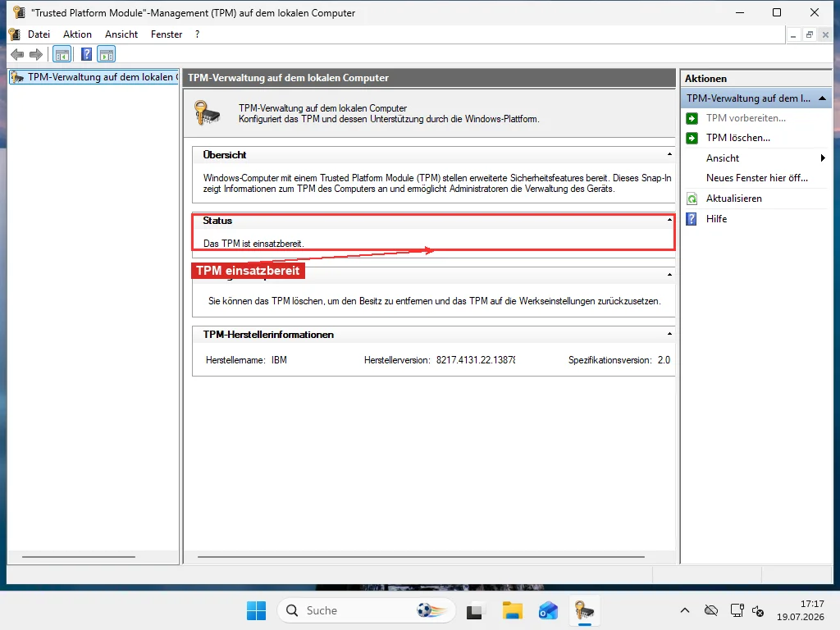Show hidden tray icons chevron
The width and height of the screenshot is (840, 630).
[x=685, y=610]
